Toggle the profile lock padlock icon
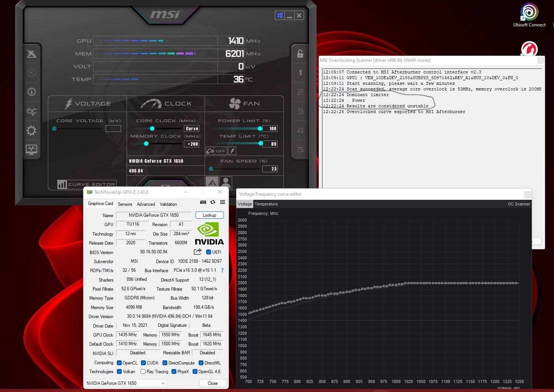The height and width of the screenshot is (392, 554). point(300,54)
